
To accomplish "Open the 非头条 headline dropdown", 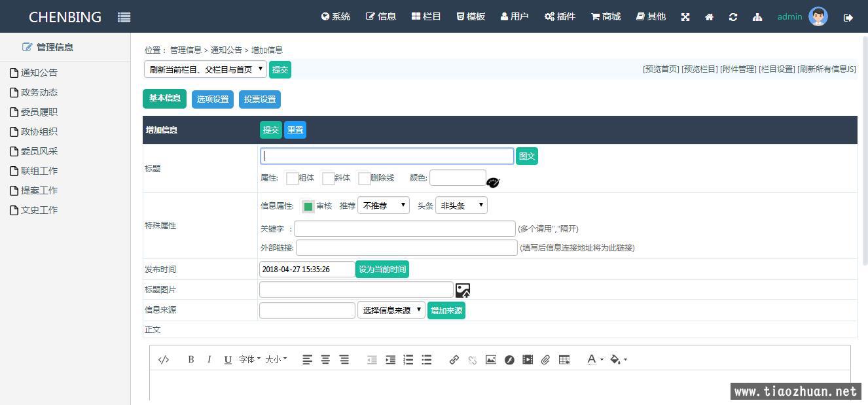I will pos(461,205).
